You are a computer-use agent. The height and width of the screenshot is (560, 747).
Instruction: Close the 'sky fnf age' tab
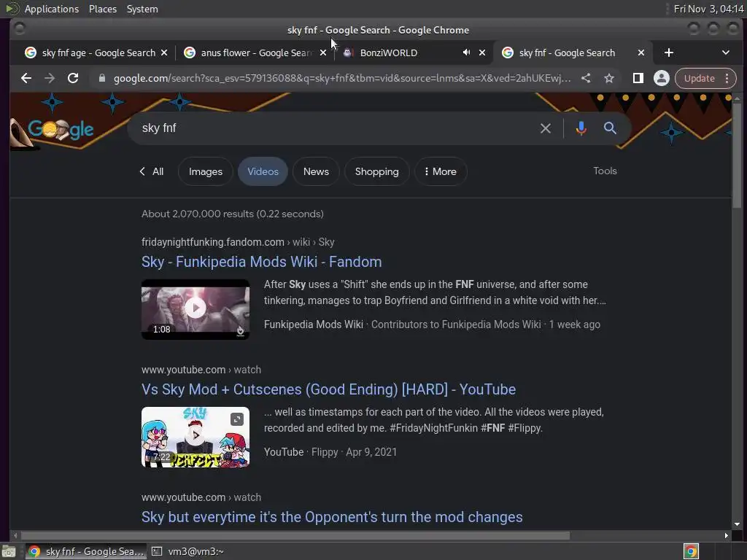(164, 52)
